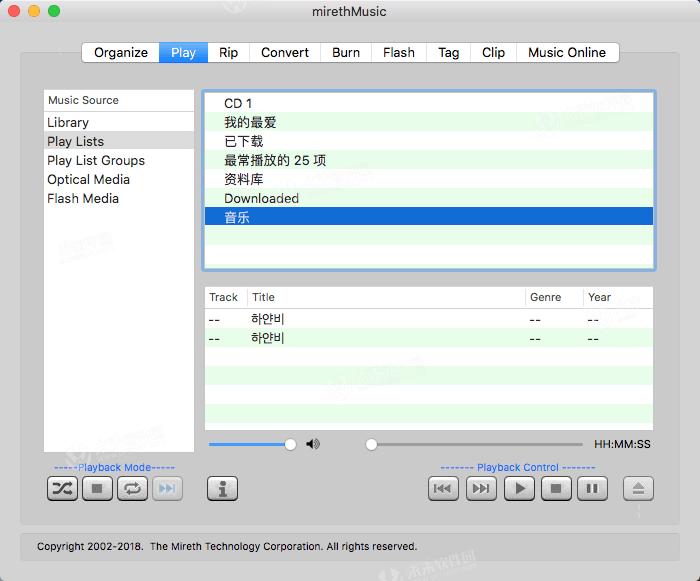Choose Optical Media music source
The height and width of the screenshot is (581, 700).
tap(88, 179)
